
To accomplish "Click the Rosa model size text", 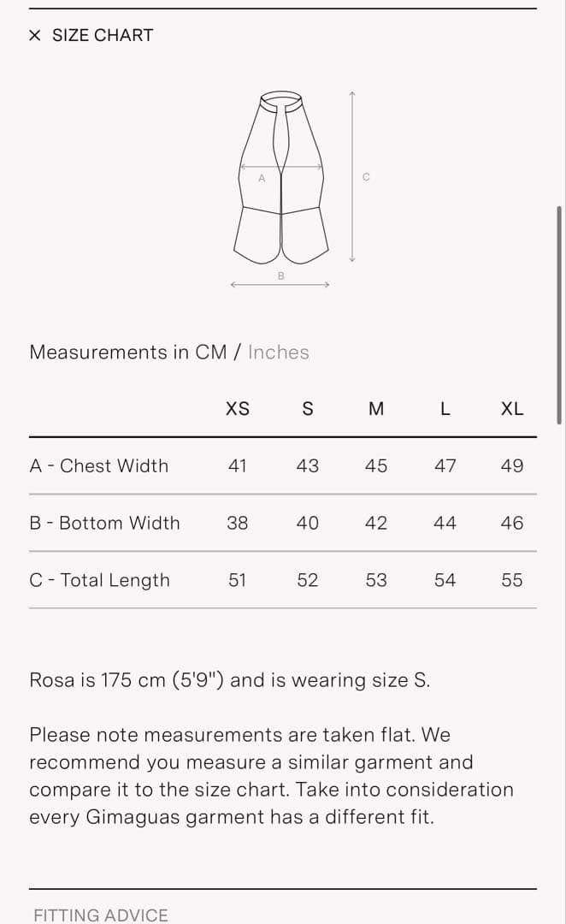I will (230, 680).
